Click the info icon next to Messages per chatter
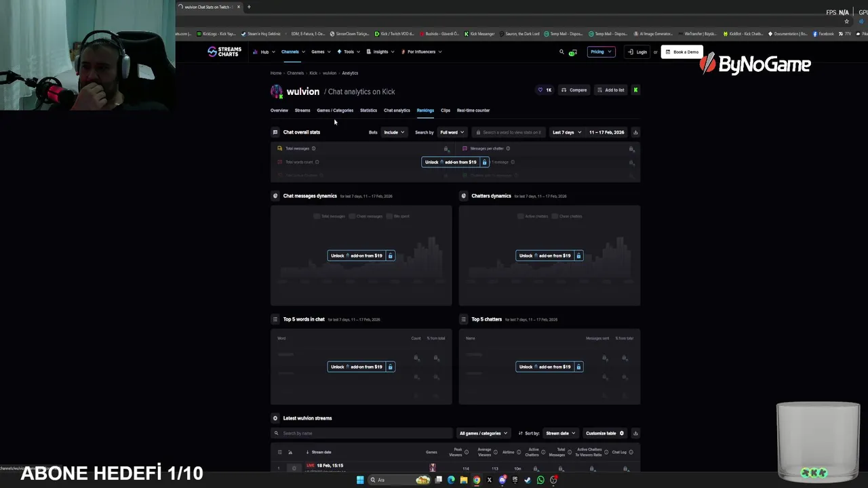 508,148
